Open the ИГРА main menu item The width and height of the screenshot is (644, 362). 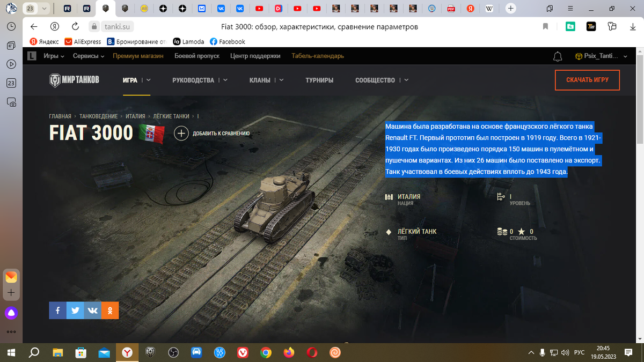point(130,80)
